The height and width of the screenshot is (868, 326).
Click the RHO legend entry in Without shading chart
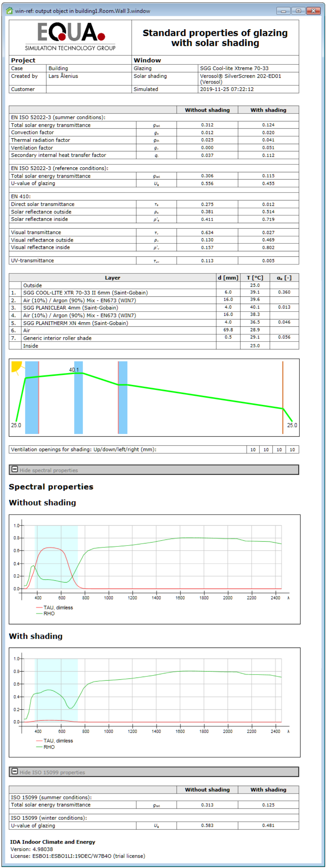point(49,614)
